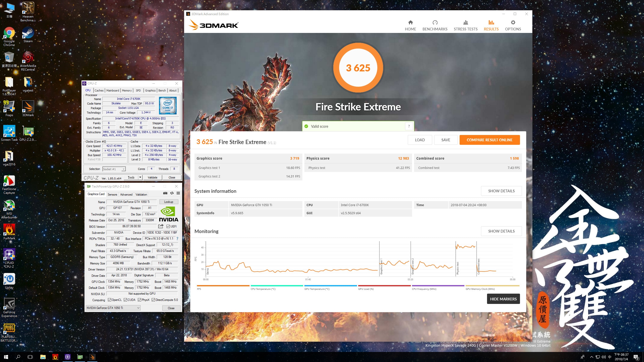Expand the CPU-Z Tools dropdown arrow
This screenshot has width=644, height=362.
[x=140, y=177]
